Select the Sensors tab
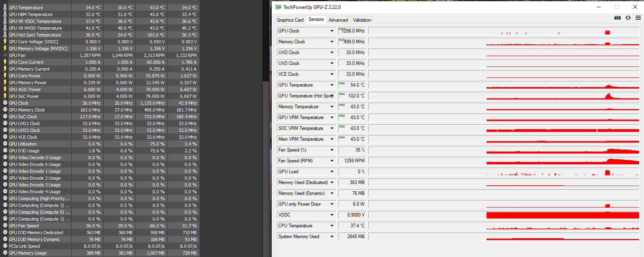This screenshot has width=644, height=257. (316, 19)
